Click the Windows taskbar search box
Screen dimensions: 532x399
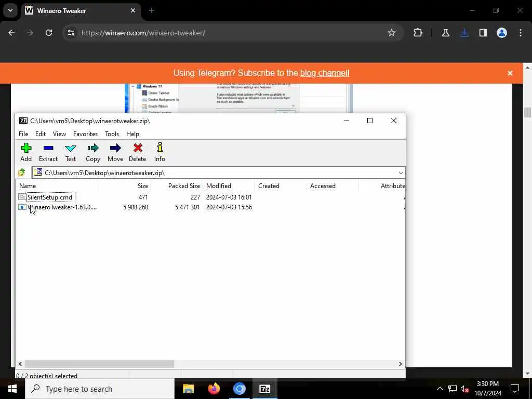pyautogui.click(x=100, y=389)
